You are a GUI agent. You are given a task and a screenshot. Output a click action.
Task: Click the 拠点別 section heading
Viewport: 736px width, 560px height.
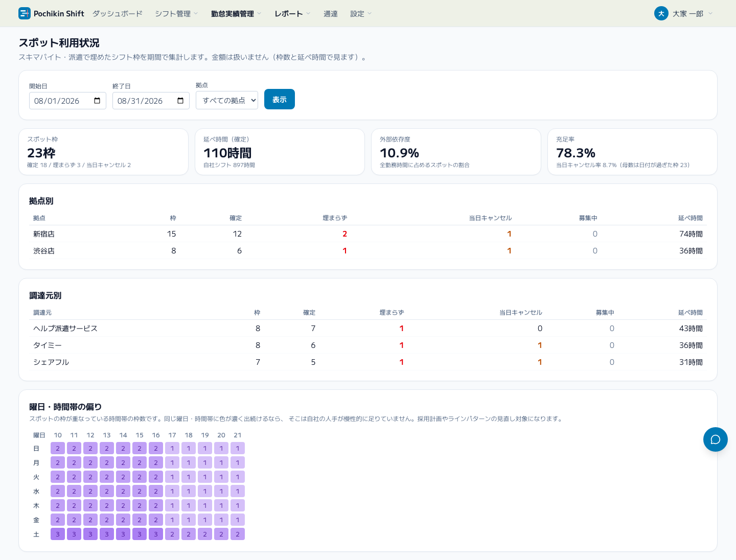click(x=41, y=201)
